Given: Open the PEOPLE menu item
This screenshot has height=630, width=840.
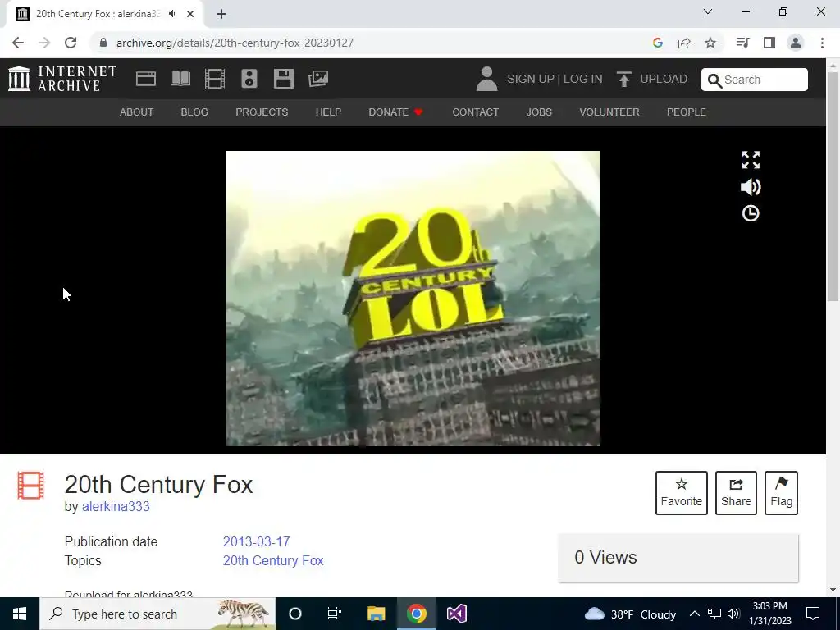Looking at the screenshot, I should click(x=687, y=112).
